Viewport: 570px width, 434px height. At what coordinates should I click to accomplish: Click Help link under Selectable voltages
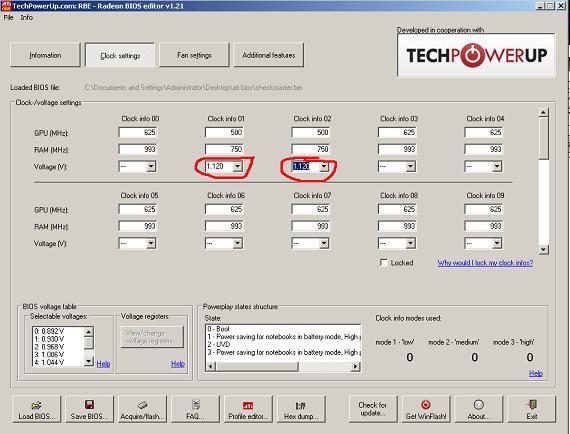click(103, 363)
